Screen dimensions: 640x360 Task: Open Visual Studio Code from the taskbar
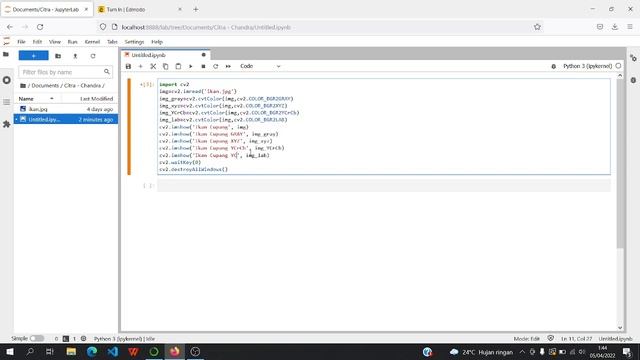(x=113, y=352)
